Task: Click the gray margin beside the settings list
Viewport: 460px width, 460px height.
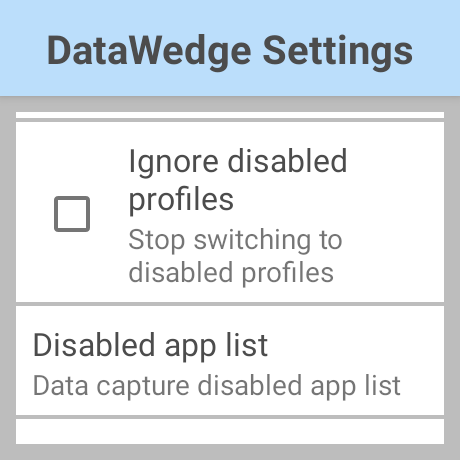Action: 8,277
